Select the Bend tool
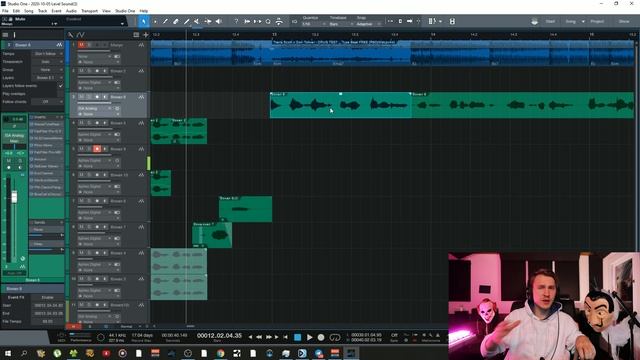The width and height of the screenshot is (640, 360). tap(208, 21)
